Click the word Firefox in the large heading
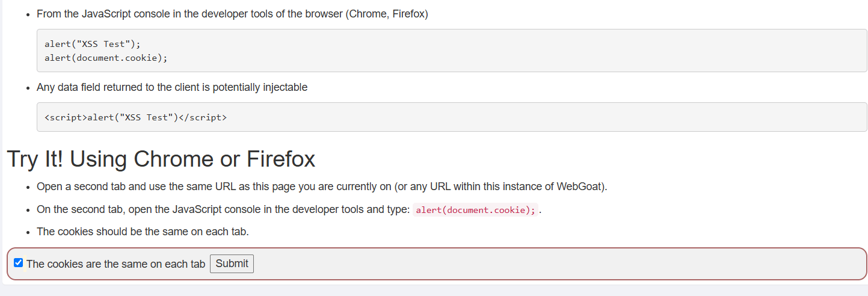This screenshot has height=296, width=868. pyautogui.click(x=281, y=159)
